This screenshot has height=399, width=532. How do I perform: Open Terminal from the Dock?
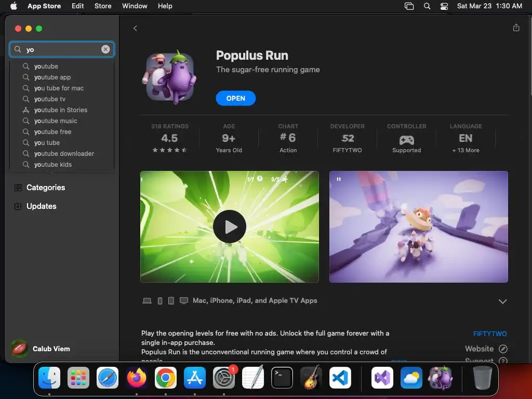click(282, 378)
